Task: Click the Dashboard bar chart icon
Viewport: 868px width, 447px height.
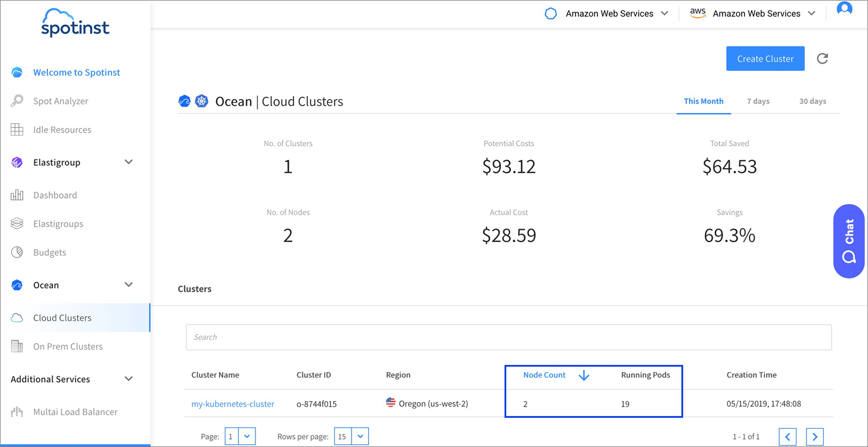Action: pyautogui.click(x=17, y=195)
